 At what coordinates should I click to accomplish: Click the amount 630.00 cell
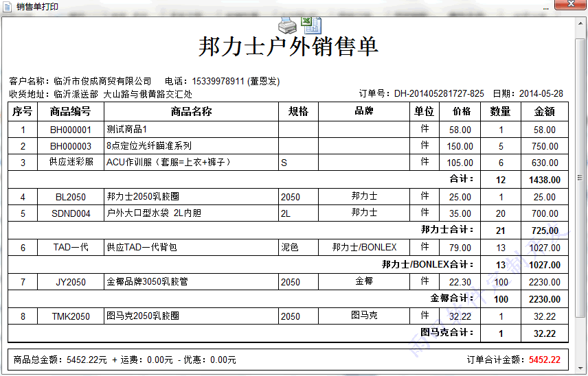pyautogui.click(x=545, y=163)
